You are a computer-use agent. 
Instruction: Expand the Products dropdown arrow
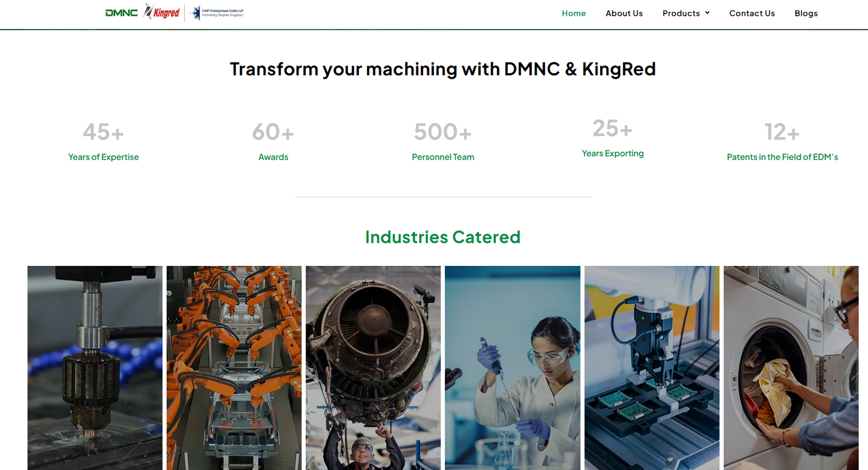tap(707, 13)
